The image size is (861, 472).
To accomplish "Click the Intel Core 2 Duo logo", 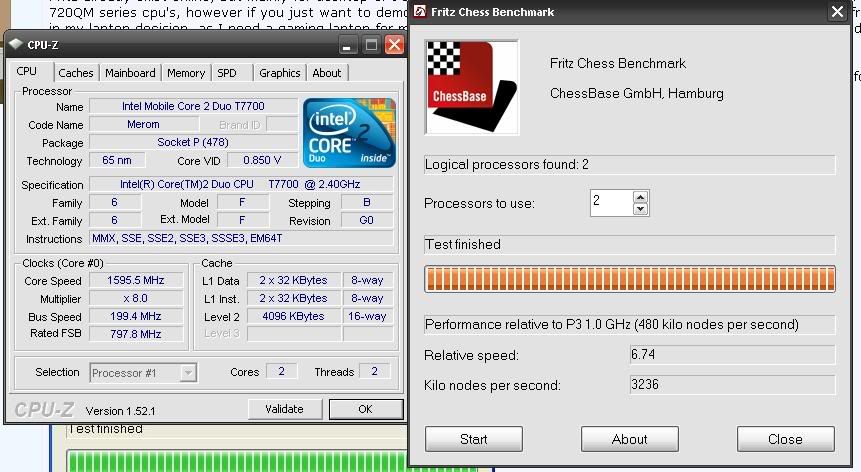I will 349,133.
